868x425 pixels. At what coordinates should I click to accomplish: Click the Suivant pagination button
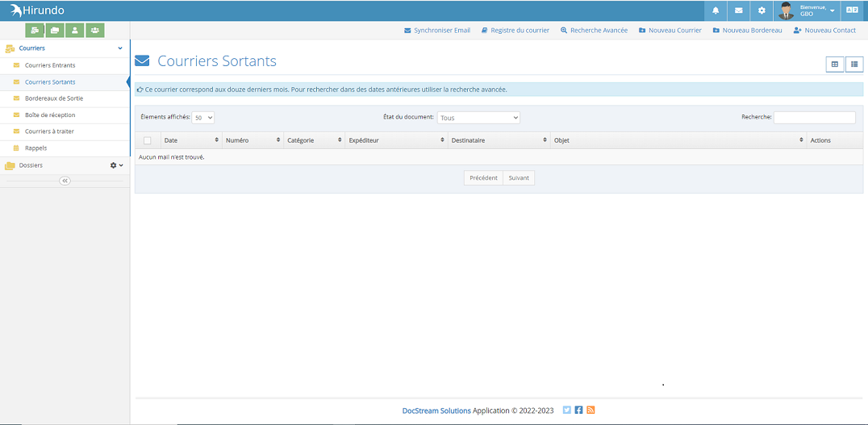coord(519,178)
